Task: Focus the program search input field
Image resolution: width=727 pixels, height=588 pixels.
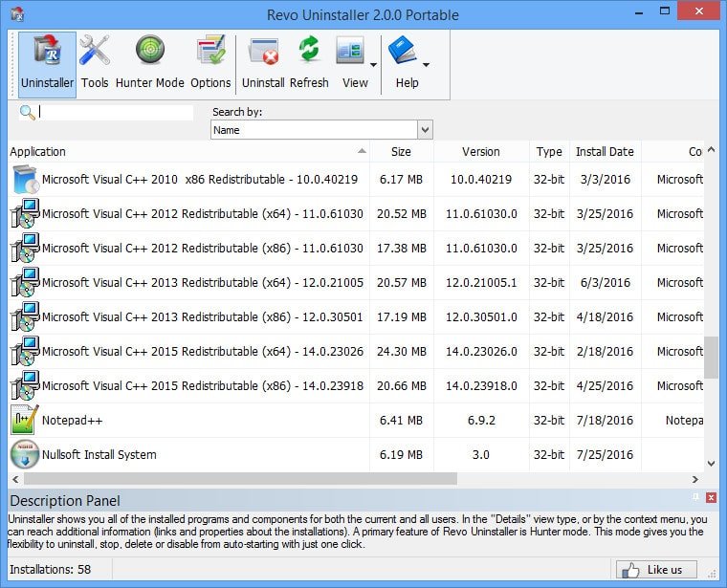Action: [x=116, y=113]
